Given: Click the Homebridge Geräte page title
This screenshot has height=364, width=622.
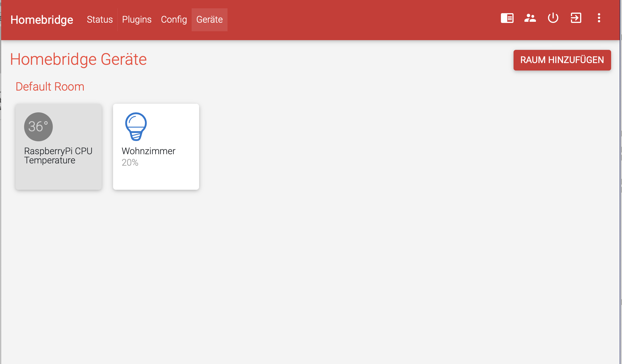Looking at the screenshot, I should pyautogui.click(x=78, y=59).
